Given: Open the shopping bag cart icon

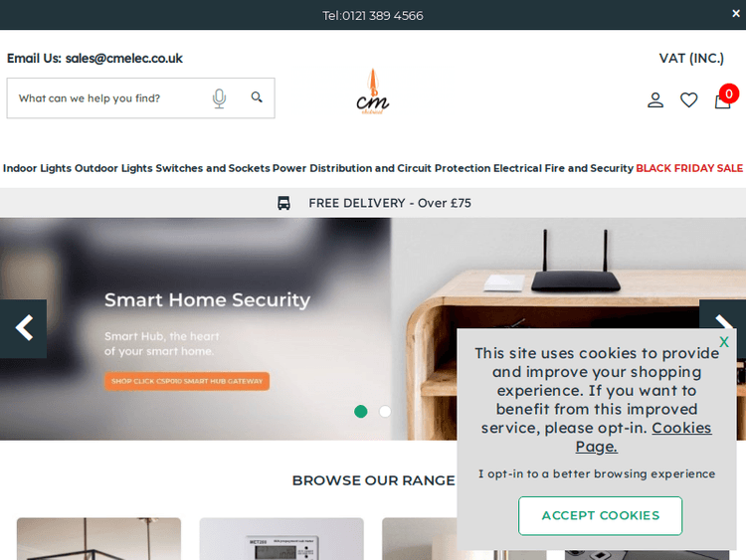Looking at the screenshot, I should [x=723, y=100].
